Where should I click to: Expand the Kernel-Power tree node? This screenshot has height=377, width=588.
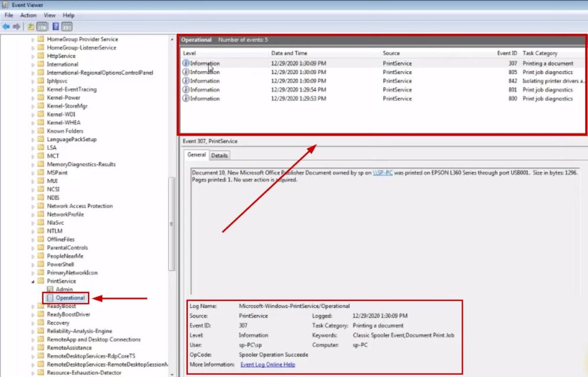tap(33, 98)
